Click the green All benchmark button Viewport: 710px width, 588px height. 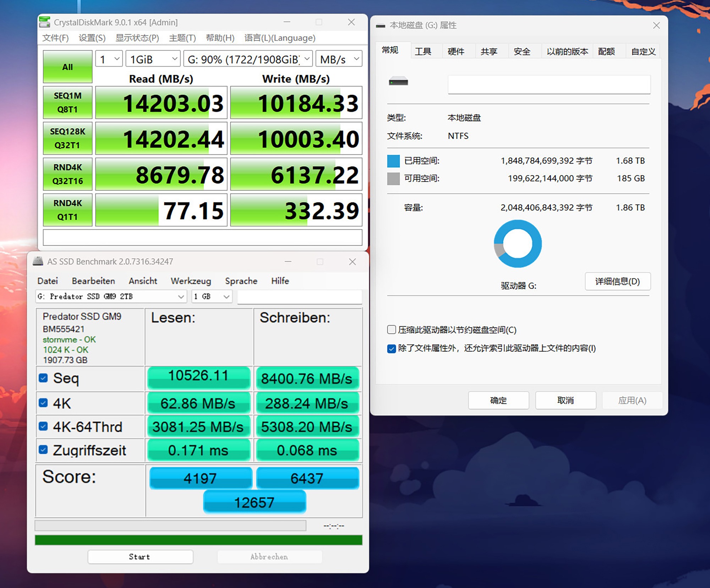click(67, 67)
